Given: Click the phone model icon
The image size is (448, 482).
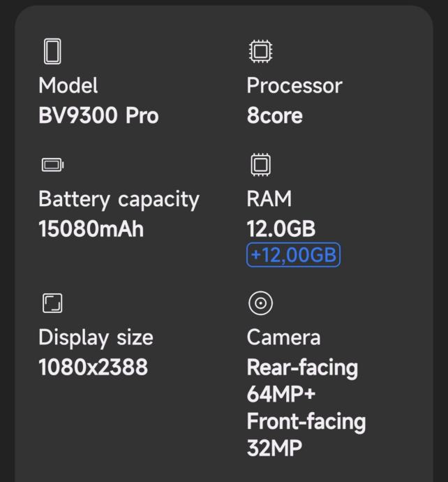Looking at the screenshot, I should [x=52, y=51].
